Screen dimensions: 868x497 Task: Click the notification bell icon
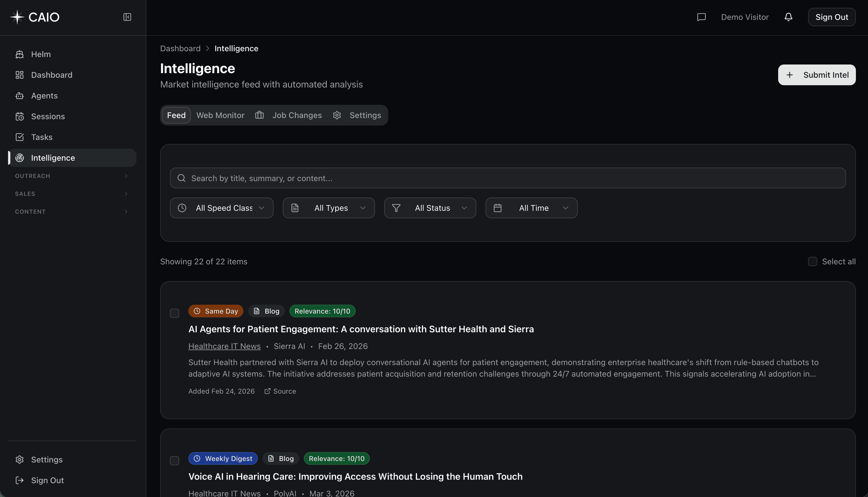pyautogui.click(x=789, y=17)
